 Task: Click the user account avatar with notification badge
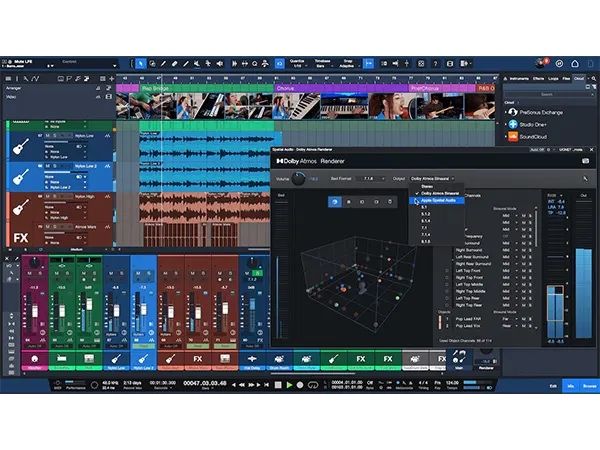(x=542, y=63)
